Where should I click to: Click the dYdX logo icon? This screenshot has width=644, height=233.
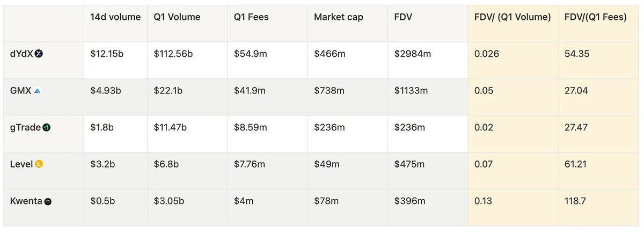coord(39,54)
